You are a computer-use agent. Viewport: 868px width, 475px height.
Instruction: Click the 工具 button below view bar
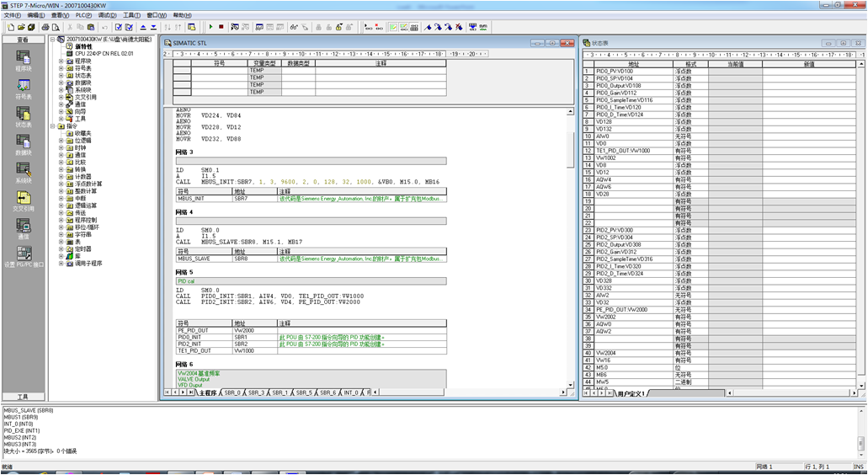[x=23, y=396]
